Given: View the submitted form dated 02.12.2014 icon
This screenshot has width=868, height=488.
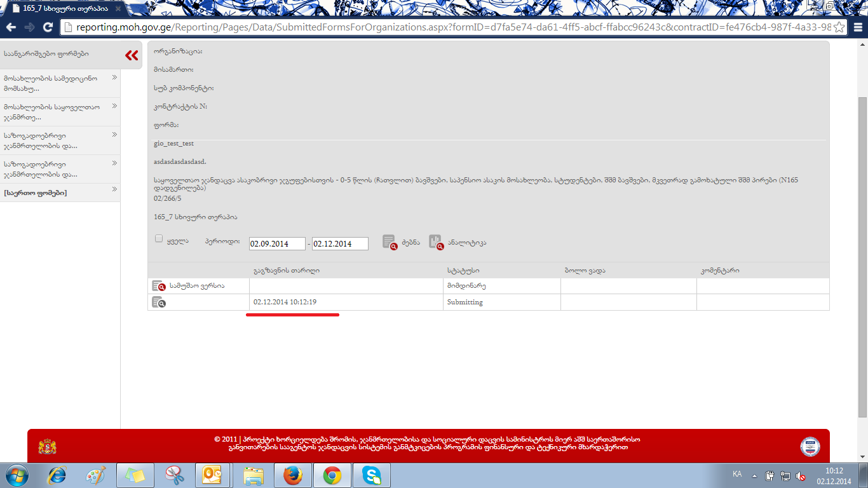Looking at the screenshot, I should tap(158, 302).
